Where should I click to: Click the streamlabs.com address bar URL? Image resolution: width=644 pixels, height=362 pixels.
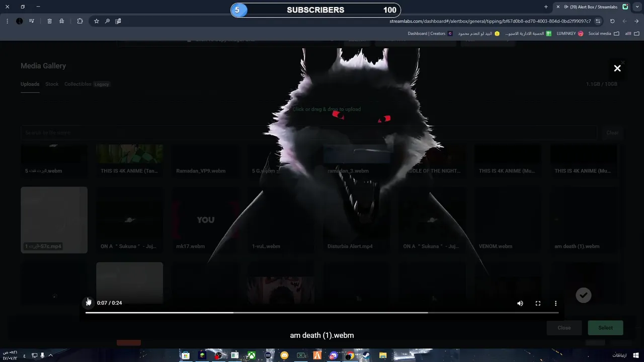tap(490, 21)
